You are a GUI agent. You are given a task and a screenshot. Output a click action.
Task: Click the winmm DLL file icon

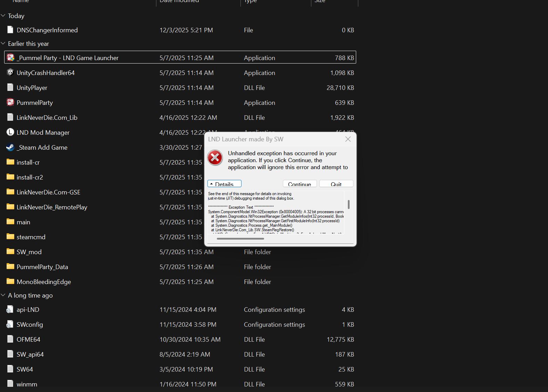(x=10, y=384)
